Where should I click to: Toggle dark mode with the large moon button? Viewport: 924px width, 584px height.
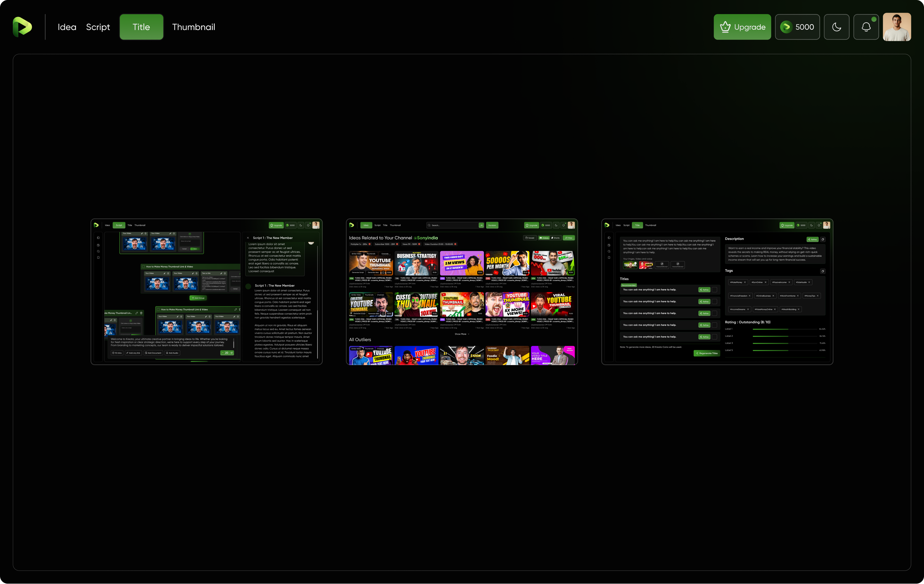pyautogui.click(x=837, y=27)
